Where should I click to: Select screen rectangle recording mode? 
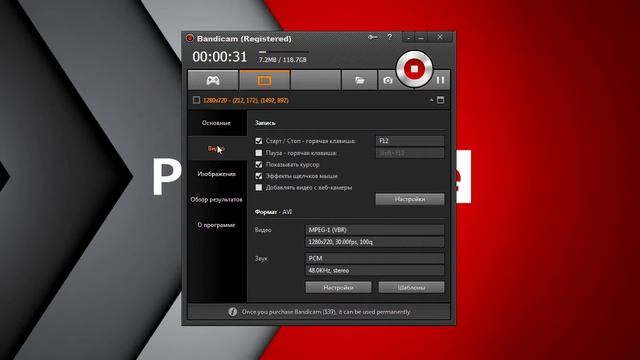(264, 80)
